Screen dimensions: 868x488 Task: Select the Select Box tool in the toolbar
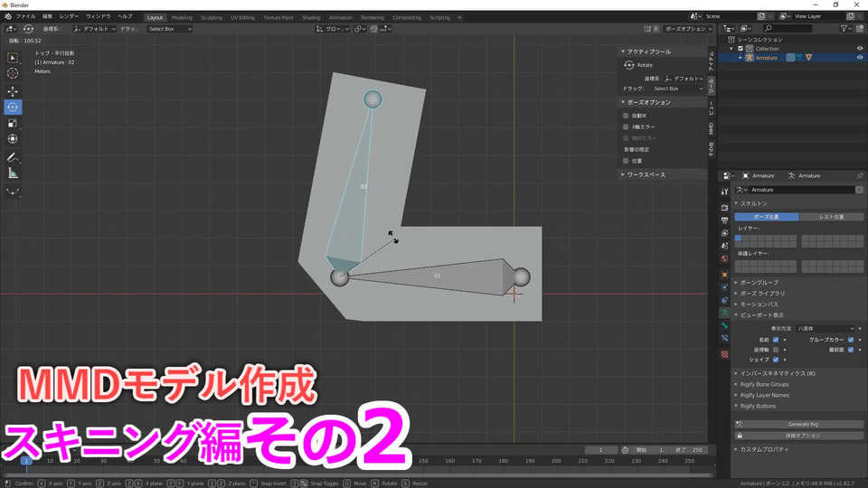[x=13, y=58]
